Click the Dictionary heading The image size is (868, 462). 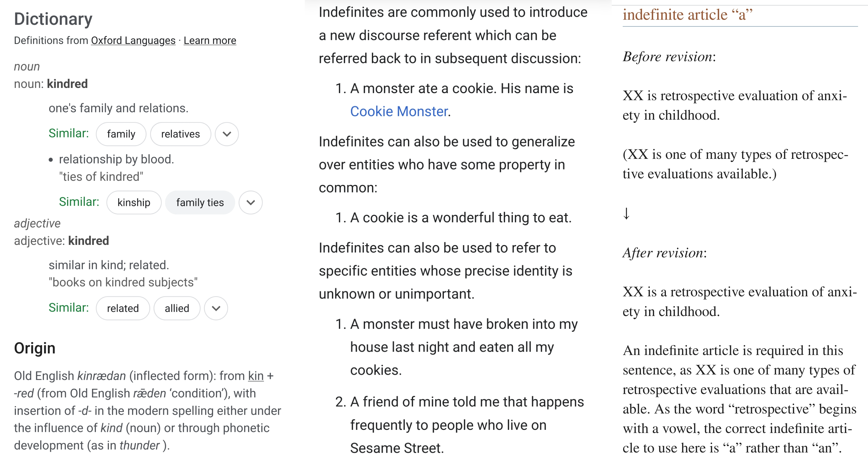(53, 19)
